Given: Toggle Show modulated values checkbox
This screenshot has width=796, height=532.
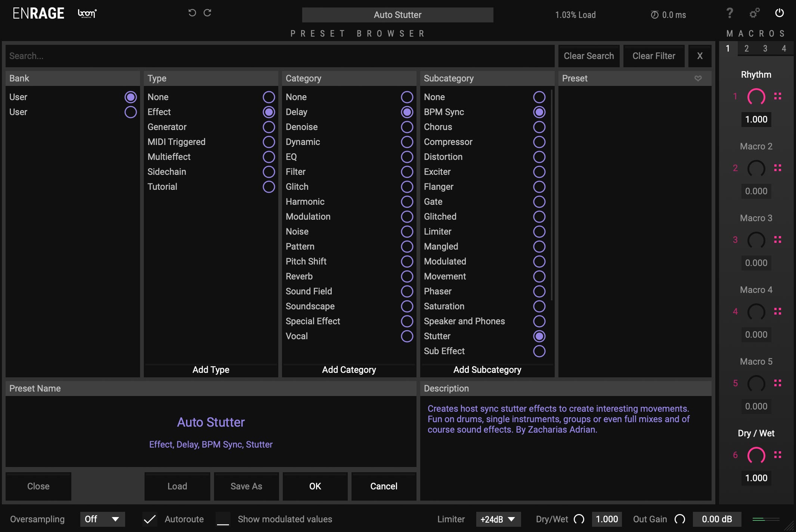Looking at the screenshot, I should (x=223, y=519).
